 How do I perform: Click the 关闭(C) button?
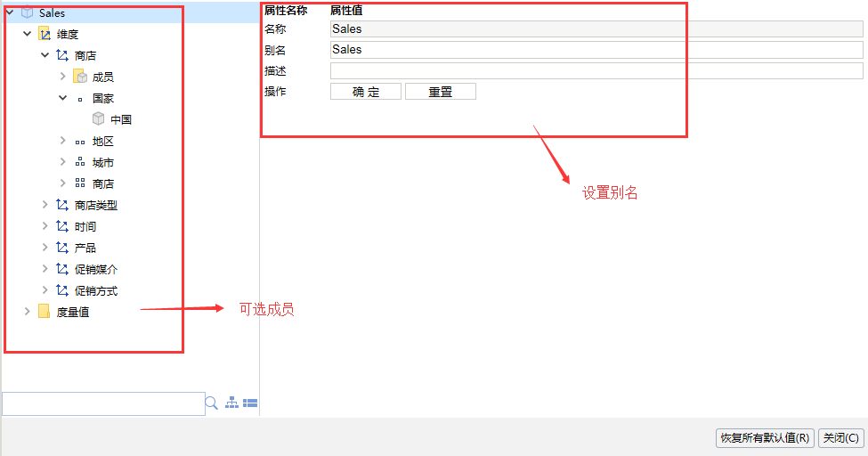point(840,437)
